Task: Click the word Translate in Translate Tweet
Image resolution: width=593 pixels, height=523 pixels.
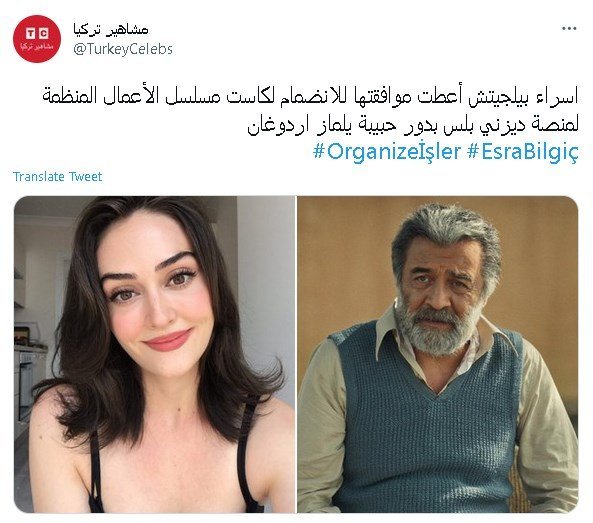Action: coord(39,177)
